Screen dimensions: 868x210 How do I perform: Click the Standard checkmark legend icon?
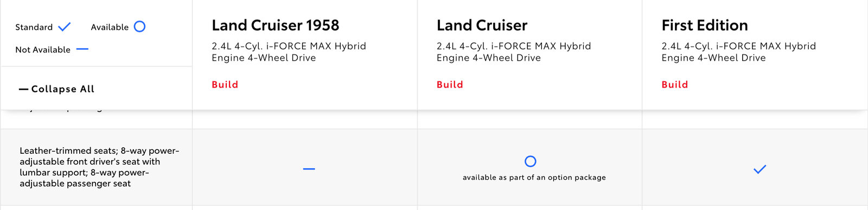pos(65,27)
